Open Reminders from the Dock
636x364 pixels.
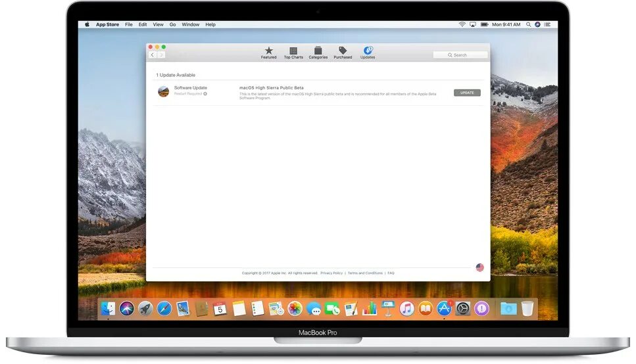258,308
